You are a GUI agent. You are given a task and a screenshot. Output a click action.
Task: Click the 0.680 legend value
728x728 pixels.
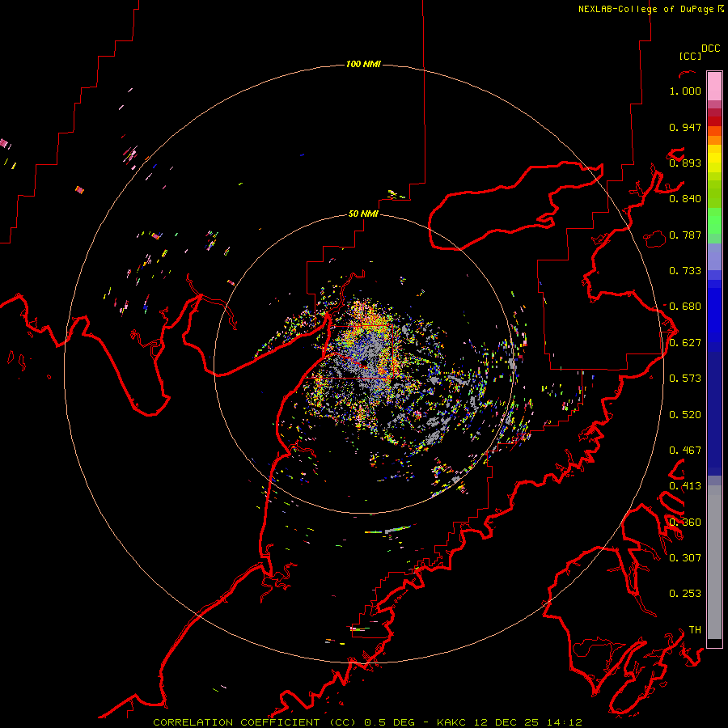685,307
